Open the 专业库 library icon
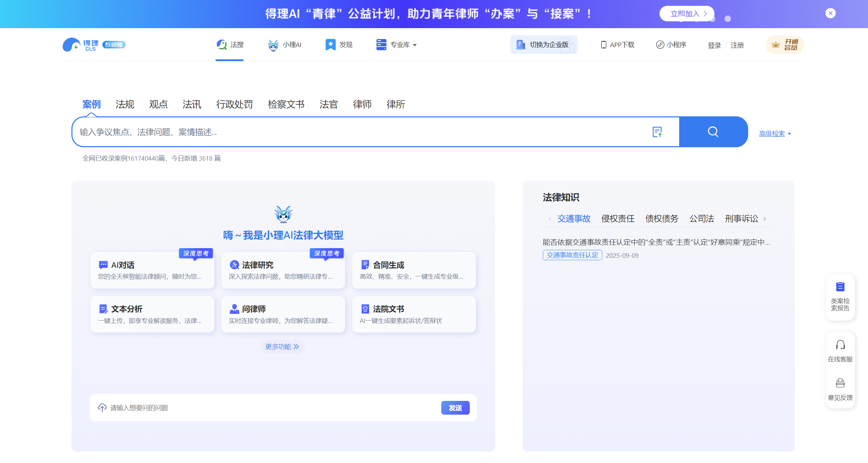868x463 pixels. pos(381,44)
